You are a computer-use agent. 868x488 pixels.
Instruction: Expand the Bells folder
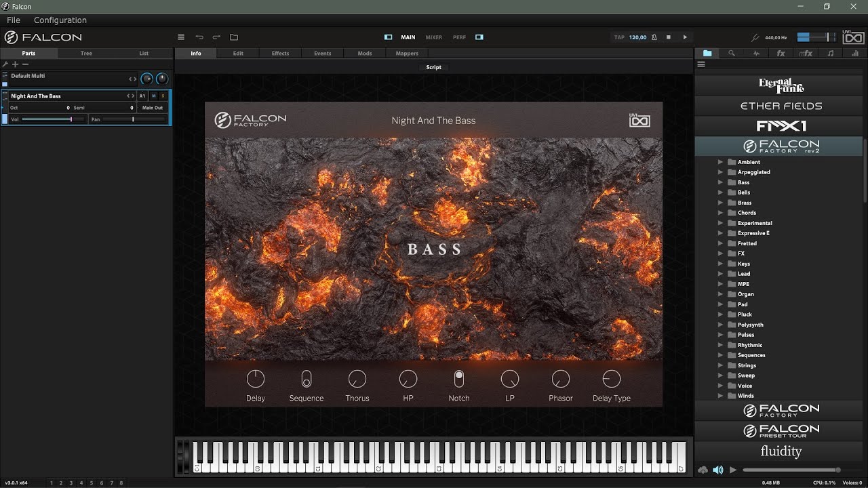721,192
